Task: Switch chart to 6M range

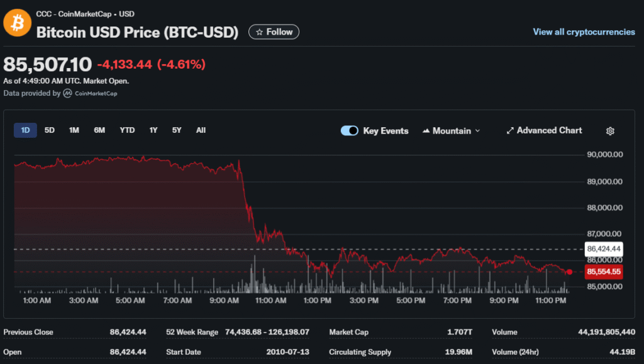Action: pyautogui.click(x=99, y=130)
